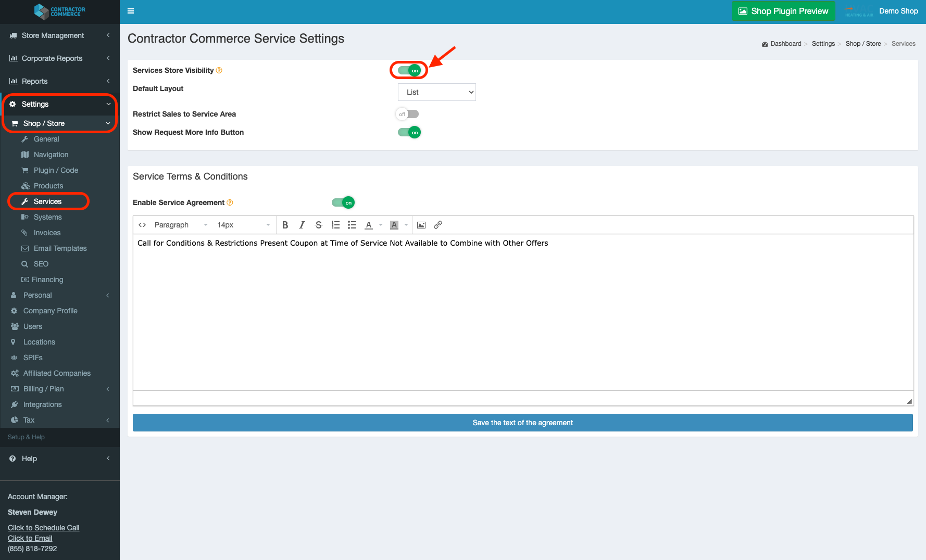Insert a bulleted list

[352, 225]
